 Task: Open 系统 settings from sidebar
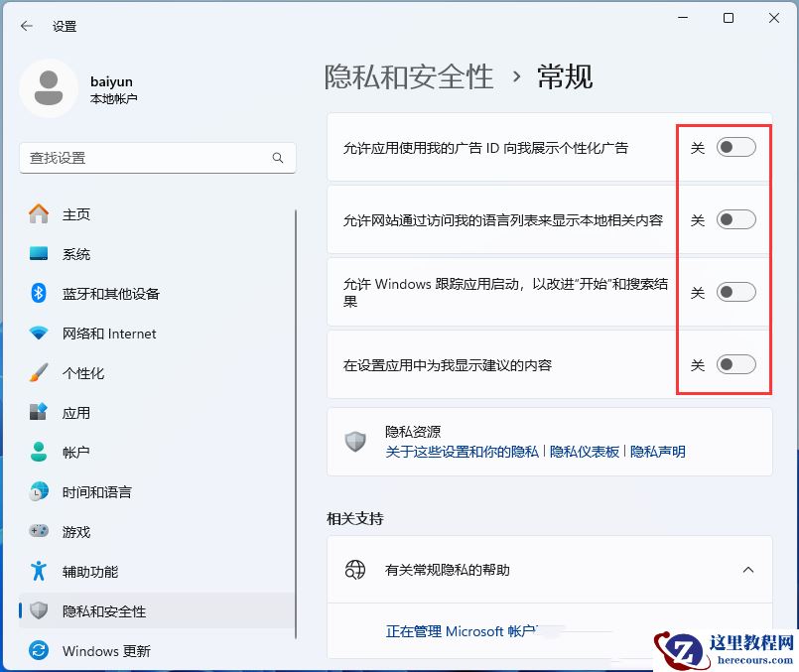76,254
